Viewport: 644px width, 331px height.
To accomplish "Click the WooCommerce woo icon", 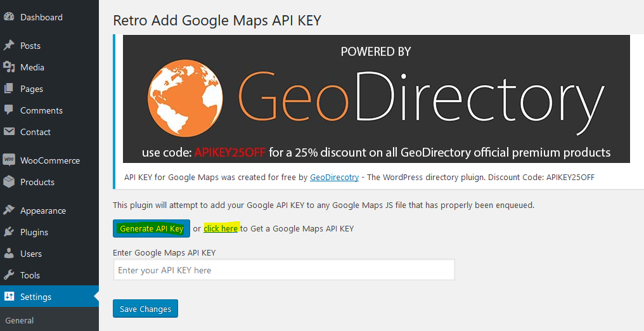I will tap(9, 160).
